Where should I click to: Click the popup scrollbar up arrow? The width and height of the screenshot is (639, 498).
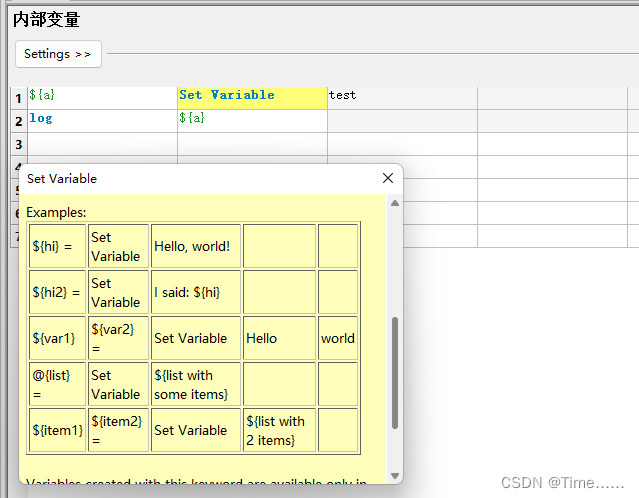coord(394,203)
